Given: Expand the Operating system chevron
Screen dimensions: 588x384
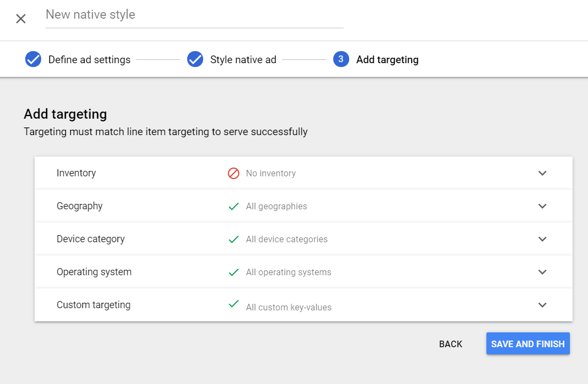Looking at the screenshot, I should coord(542,272).
